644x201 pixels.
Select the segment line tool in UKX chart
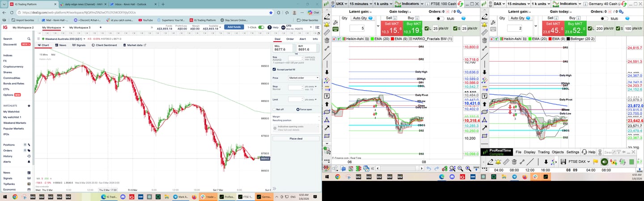pos(327,48)
